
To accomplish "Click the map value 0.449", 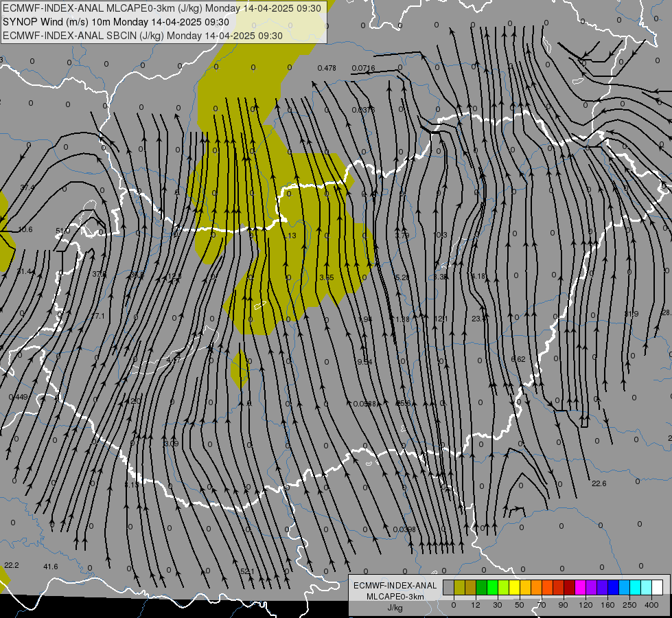I will (x=18, y=397).
